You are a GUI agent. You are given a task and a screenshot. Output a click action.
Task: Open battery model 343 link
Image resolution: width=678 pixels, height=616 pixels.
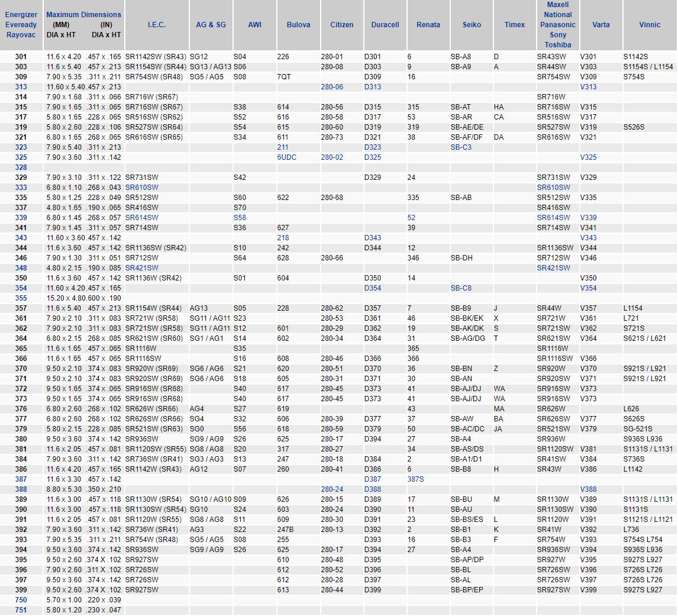21,238
